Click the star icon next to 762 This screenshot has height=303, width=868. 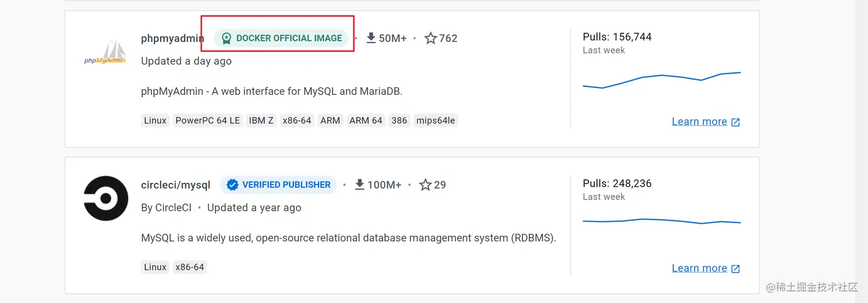click(x=431, y=39)
